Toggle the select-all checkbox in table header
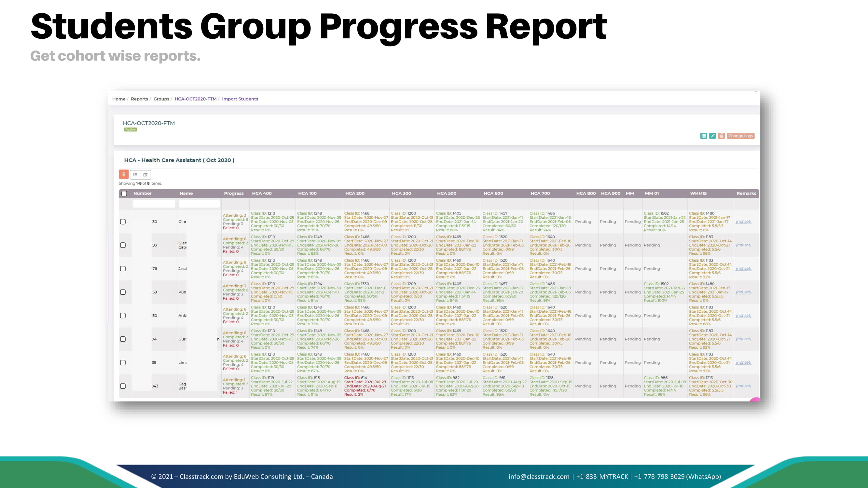This screenshot has height=488, width=868. pos(124,193)
